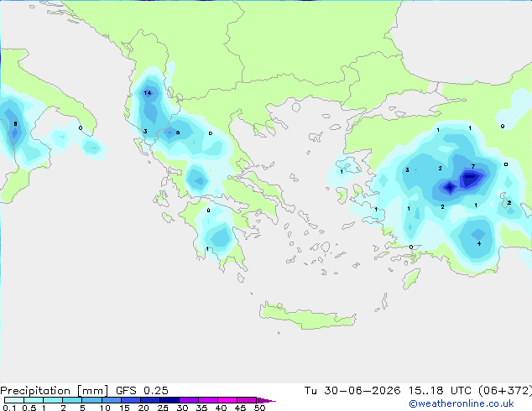Screen dimensions: 532x411
Task: Click the '0' value on Italy's heel
Action: click(x=80, y=127)
